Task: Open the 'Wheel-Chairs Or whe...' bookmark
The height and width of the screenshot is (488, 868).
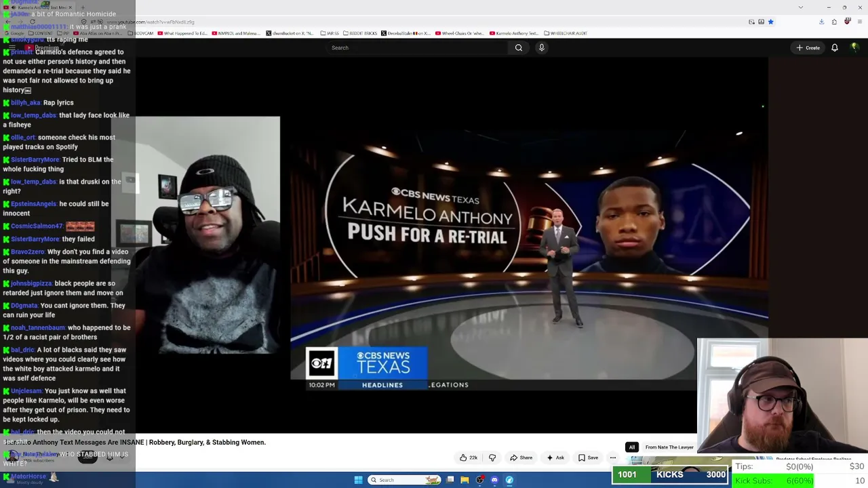Action: [460, 33]
